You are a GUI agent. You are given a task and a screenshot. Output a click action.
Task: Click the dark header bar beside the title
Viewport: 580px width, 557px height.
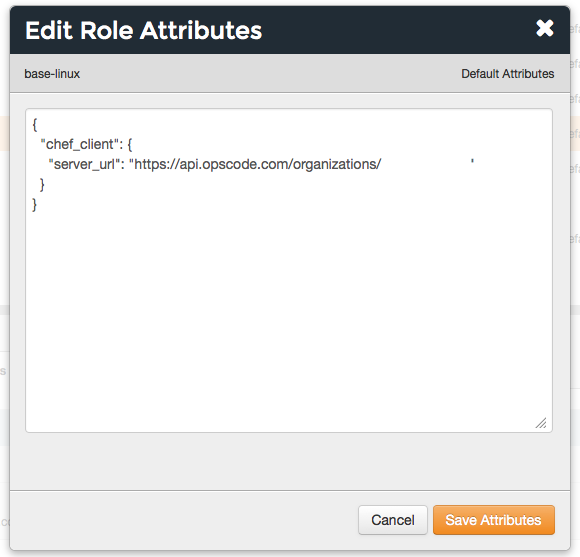pyautogui.click(x=398, y=30)
